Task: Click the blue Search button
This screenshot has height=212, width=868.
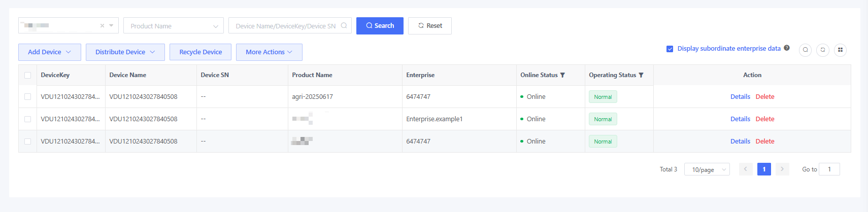Action: [x=380, y=26]
